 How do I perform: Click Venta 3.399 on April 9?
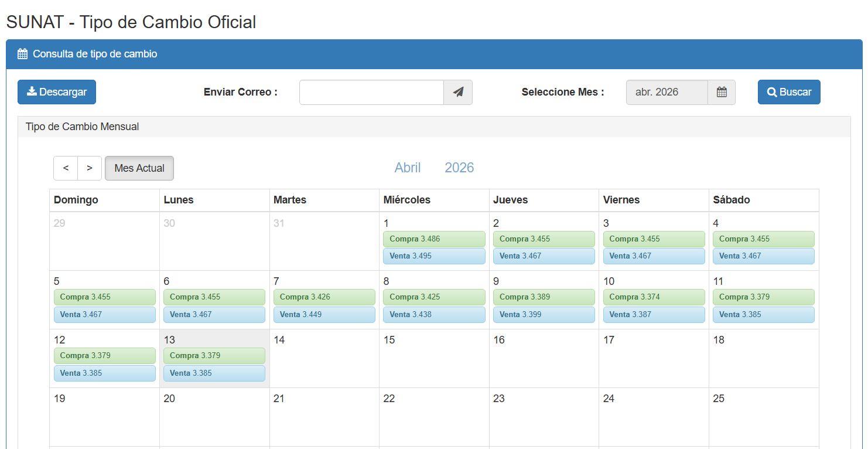point(544,315)
